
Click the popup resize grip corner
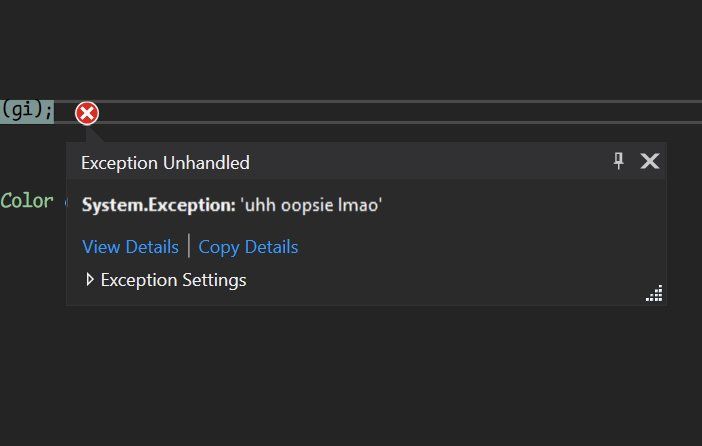[654, 293]
